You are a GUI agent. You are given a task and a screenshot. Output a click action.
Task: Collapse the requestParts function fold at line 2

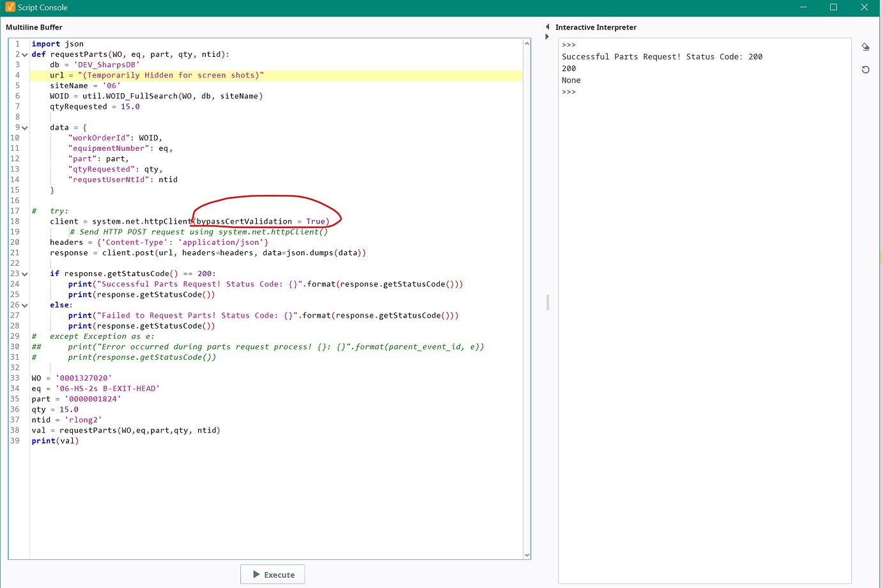pos(23,54)
